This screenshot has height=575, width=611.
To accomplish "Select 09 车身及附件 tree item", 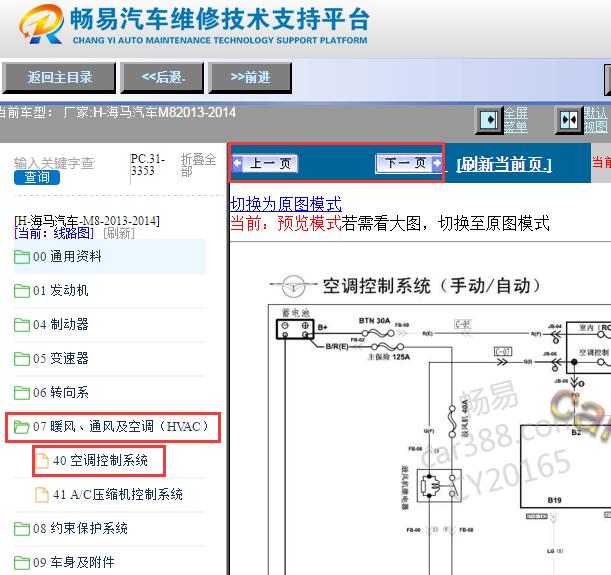I will click(x=109, y=563).
